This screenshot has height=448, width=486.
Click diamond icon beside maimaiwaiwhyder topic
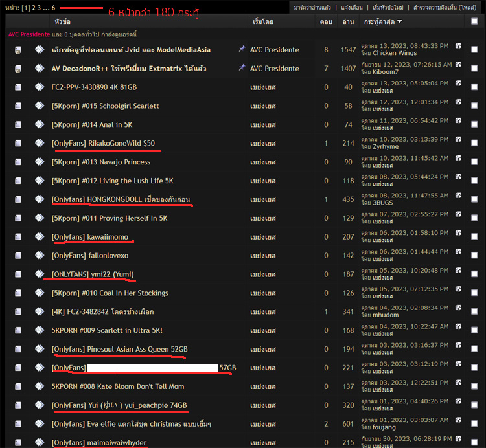click(x=40, y=442)
